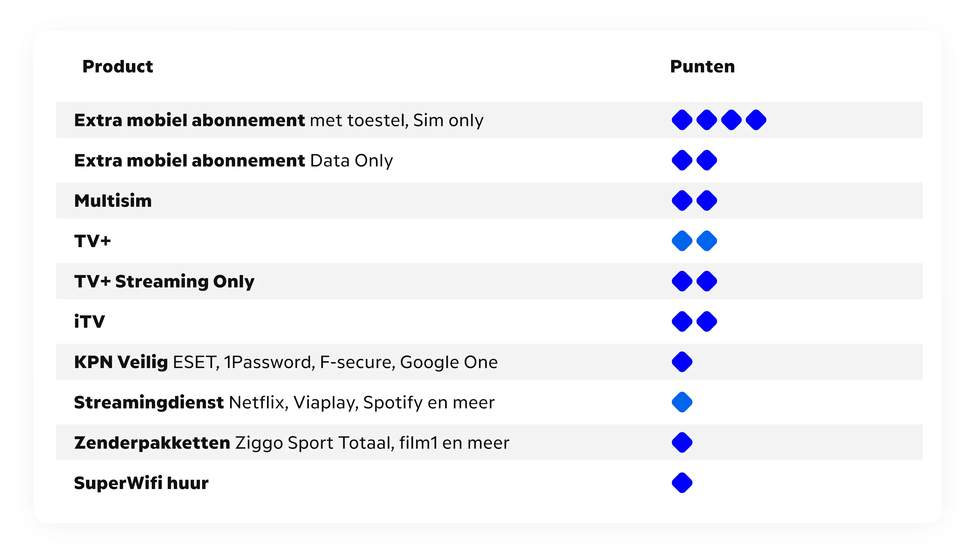Click the SuperWifi huur point diamond
Image resolution: width=975 pixels, height=560 pixels.
[x=682, y=483]
